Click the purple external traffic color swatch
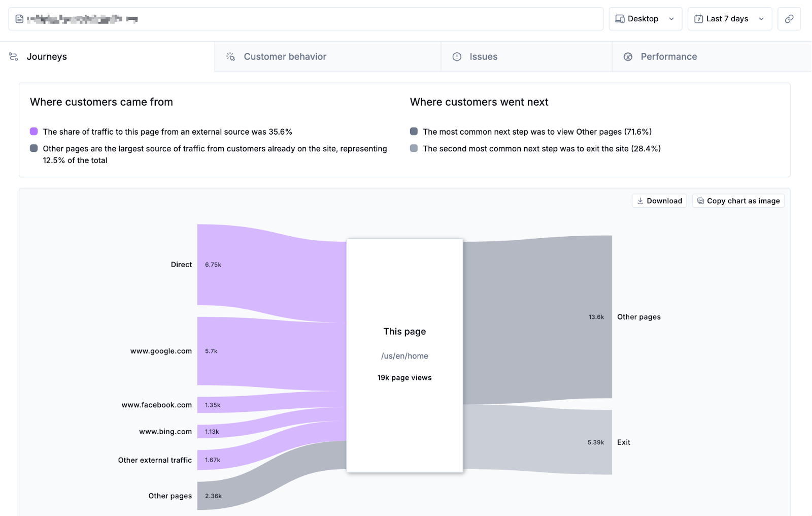Image resolution: width=812 pixels, height=516 pixels. coord(33,131)
